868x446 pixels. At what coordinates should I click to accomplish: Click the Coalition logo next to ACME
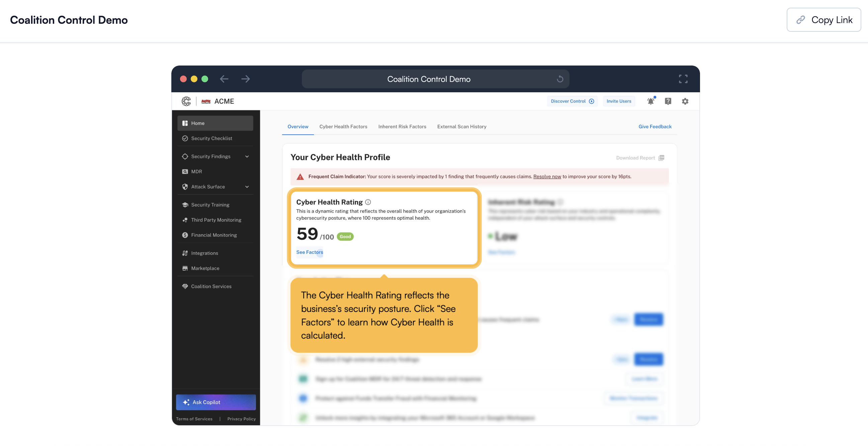(186, 101)
